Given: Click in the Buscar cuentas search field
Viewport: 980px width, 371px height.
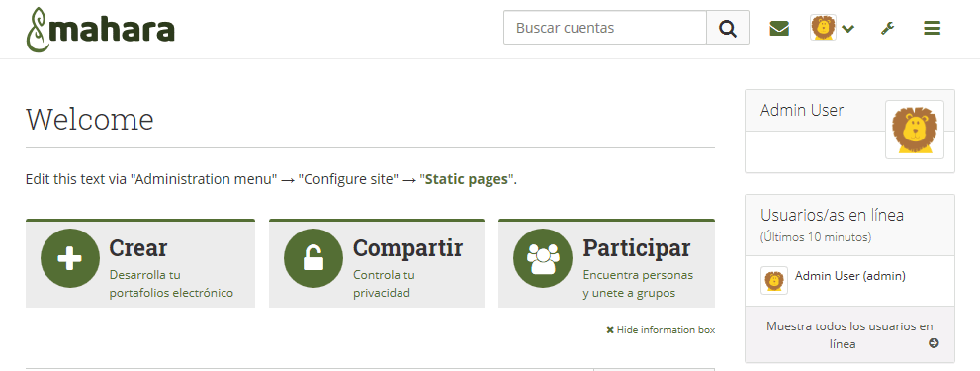Looking at the screenshot, I should (x=605, y=28).
